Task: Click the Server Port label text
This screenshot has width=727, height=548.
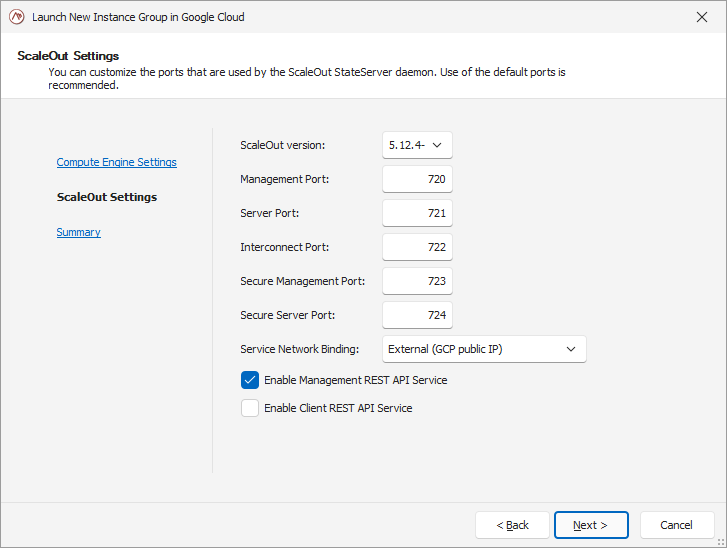Action: pyautogui.click(x=269, y=213)
